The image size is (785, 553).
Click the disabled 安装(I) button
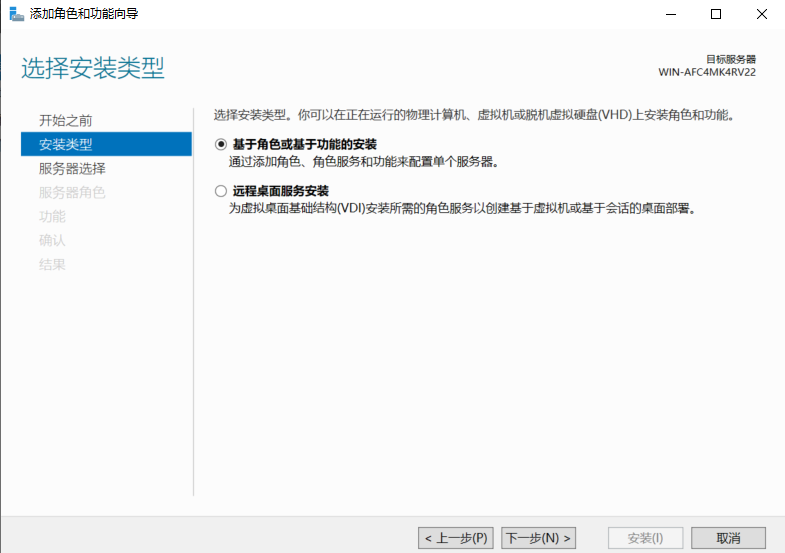point(645,538)
